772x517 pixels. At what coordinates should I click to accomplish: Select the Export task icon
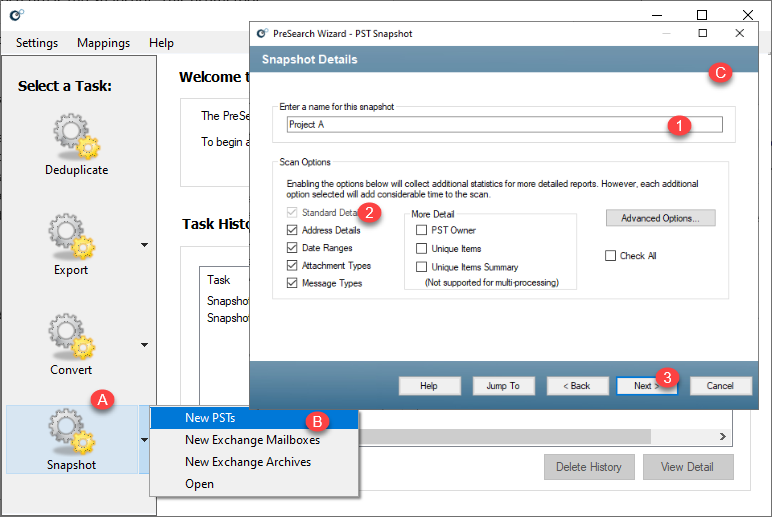tap(71, 237)
